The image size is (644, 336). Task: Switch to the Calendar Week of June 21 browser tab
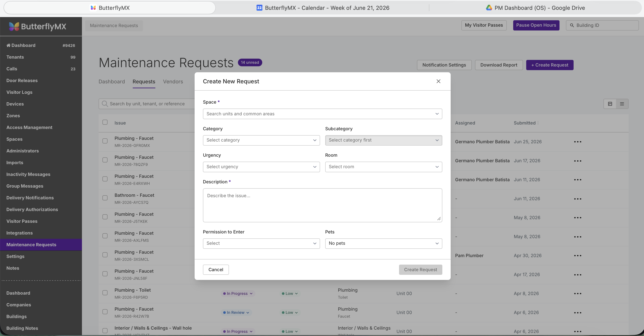[x=322, y=8]
